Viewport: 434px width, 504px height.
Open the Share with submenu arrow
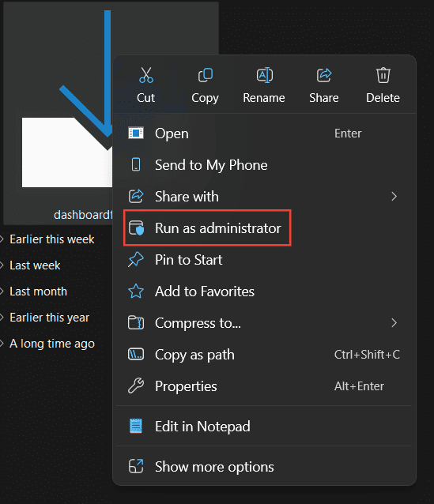coord(394,197)
